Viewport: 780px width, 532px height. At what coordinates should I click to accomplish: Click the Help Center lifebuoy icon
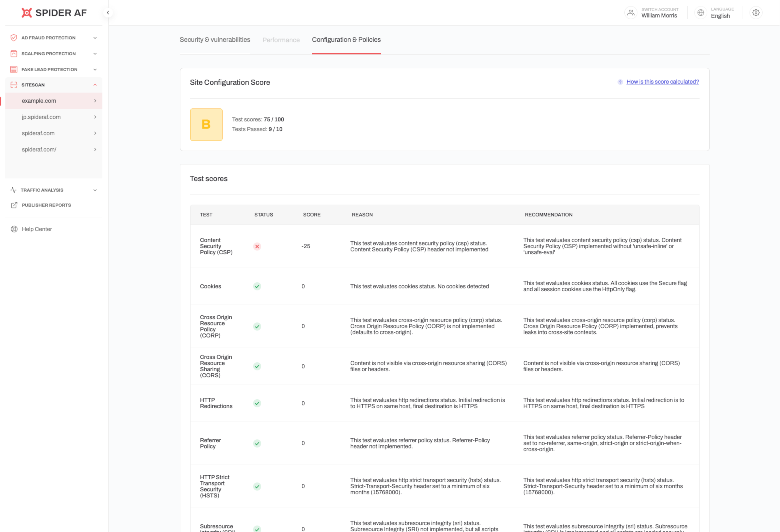click(14, 229)
